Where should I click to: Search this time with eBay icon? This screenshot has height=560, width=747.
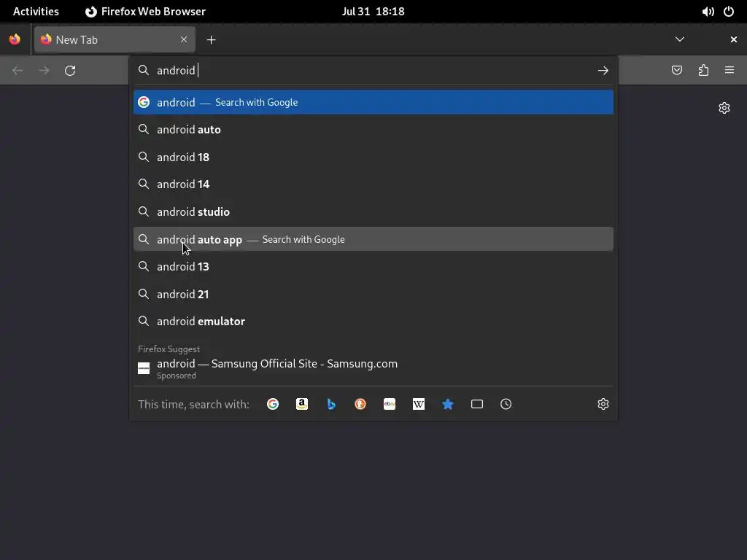point(390,404)
